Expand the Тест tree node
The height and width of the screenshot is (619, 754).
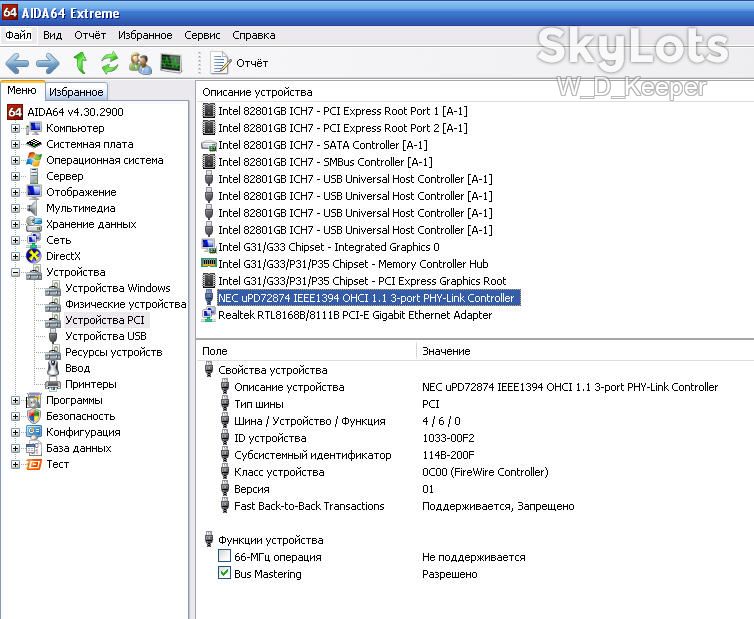(15, 464)
